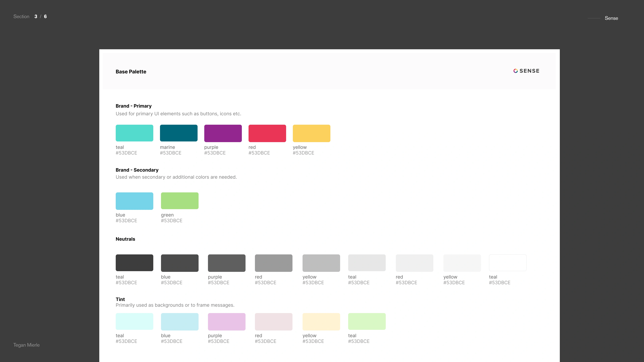Click the Brand - Secondary heading
The height and width of the screenshot is (362, 644).
pos(137,170)
